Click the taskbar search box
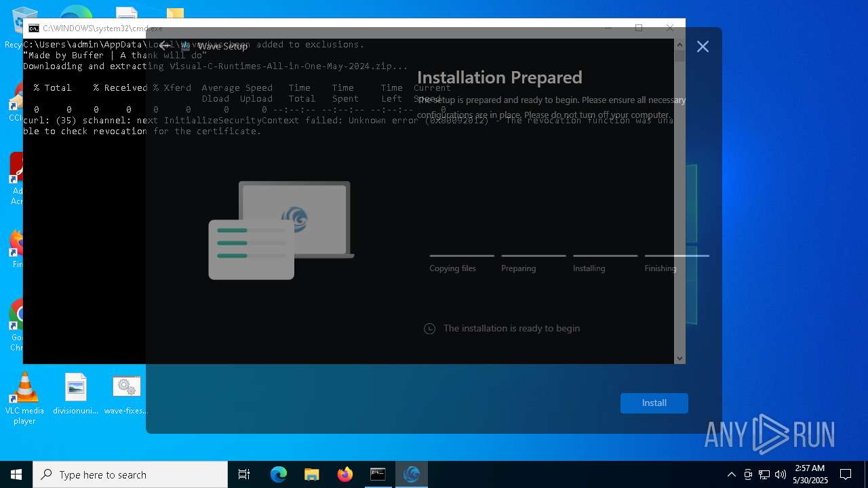The image size is (868, 488). [x=130, y=474]
